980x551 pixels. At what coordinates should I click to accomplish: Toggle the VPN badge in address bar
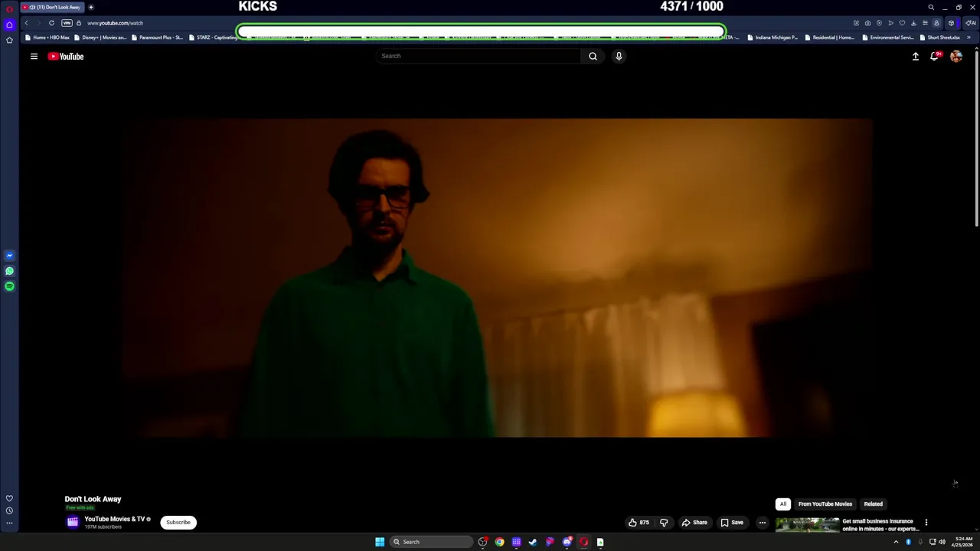pos(67,23)
